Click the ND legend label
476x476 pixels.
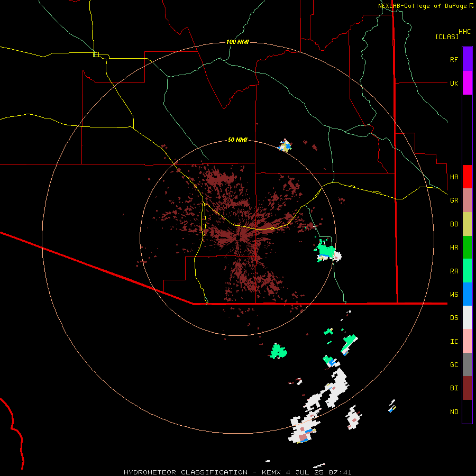[x=454, y=411]
